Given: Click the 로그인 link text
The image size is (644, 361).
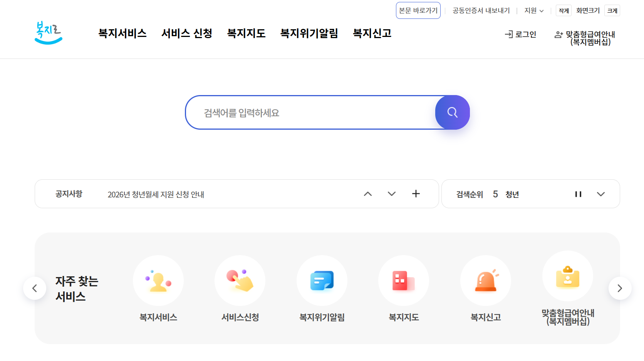Looking at the screenshot, I should [x=526, y=34].
